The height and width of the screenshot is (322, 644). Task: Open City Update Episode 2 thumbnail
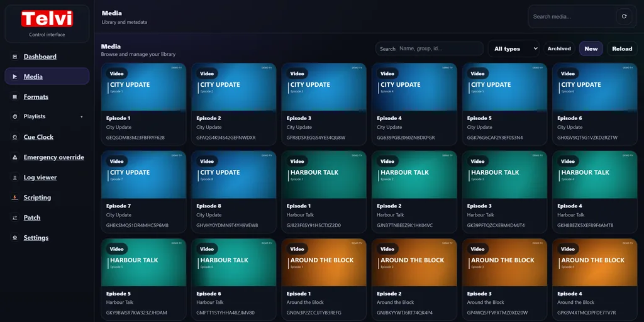234,87
